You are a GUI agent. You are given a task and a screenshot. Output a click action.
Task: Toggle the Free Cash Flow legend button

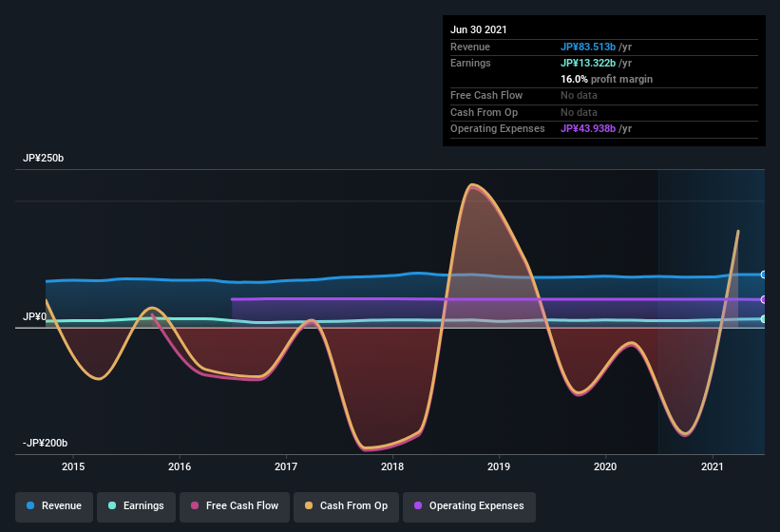[235, 506]
